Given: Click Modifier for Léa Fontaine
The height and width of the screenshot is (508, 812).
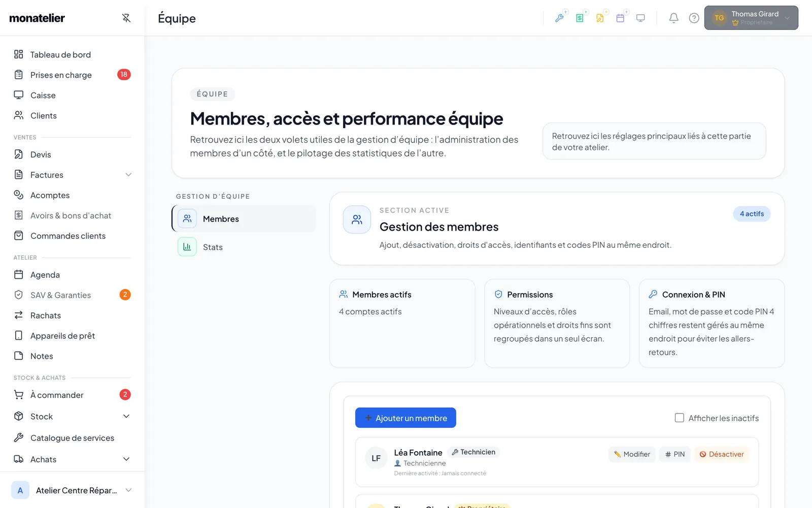Looking at the screenshot, I should coord(632,454).
